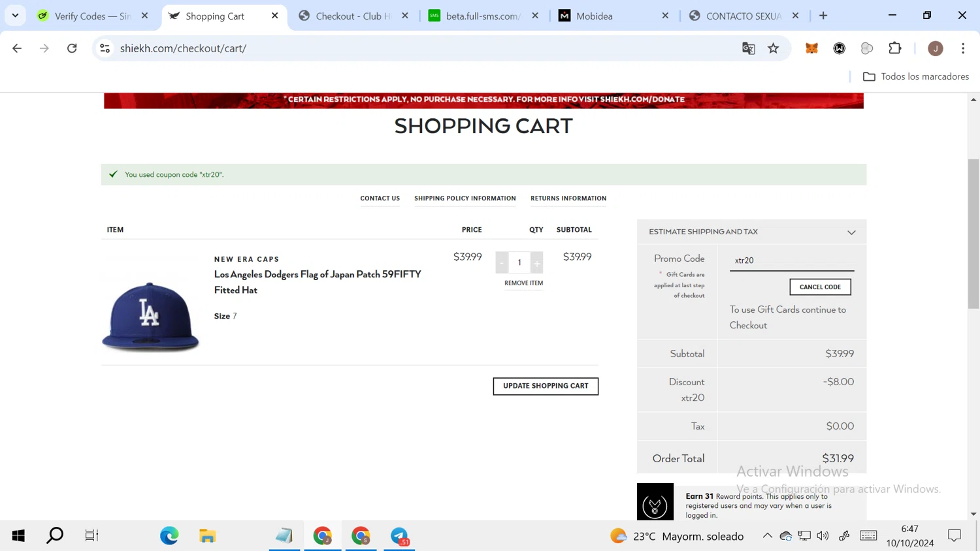
Task: Close the Shopping Cart tab
Action: coord(275,16)
